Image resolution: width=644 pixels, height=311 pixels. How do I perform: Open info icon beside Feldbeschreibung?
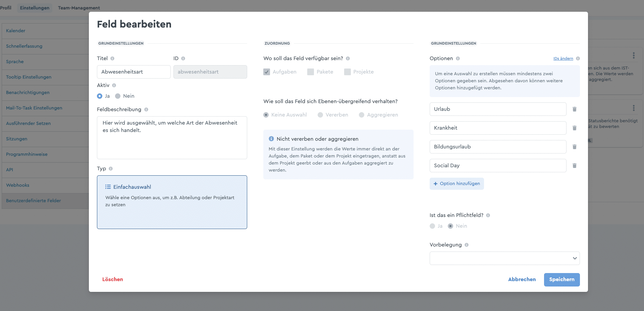[x=146, y=109]
